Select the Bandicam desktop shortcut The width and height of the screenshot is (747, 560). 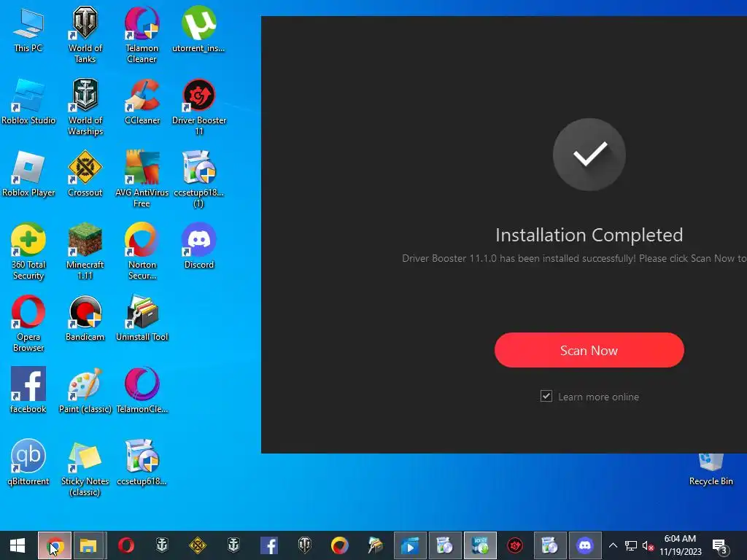click(85, 319)
